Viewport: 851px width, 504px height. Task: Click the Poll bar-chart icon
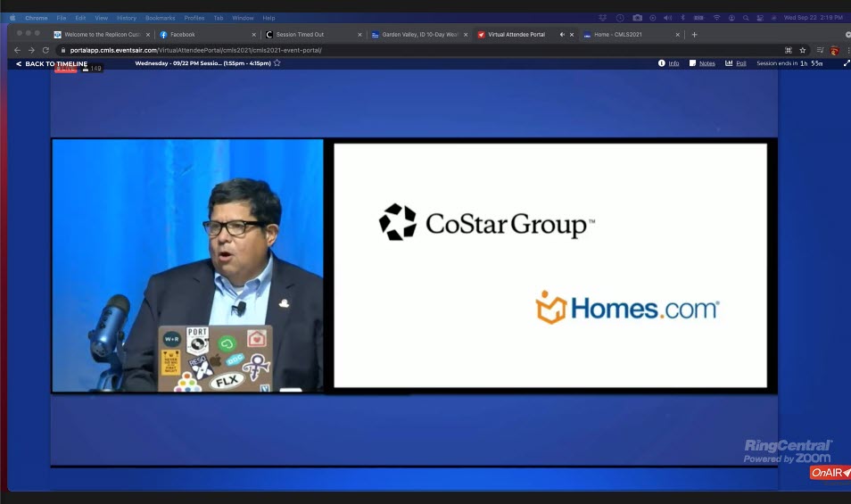pos(729,63)
